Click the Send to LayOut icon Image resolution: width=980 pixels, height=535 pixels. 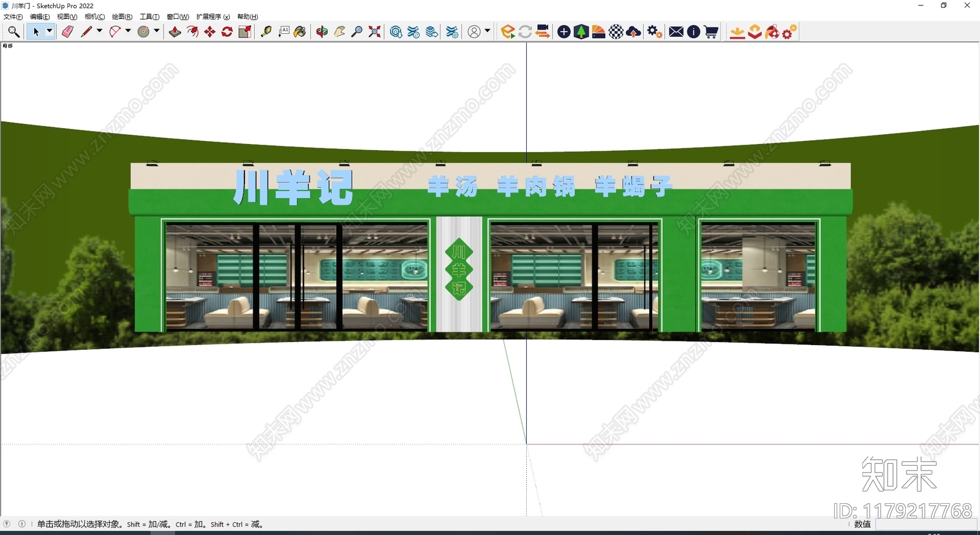coord(432,32)
